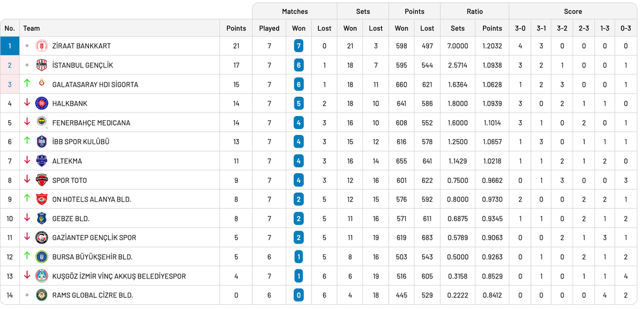644x309 pixels.
Task: Open the Bursa Büyükşehir Bld. team link
Action: pos(93,257)
